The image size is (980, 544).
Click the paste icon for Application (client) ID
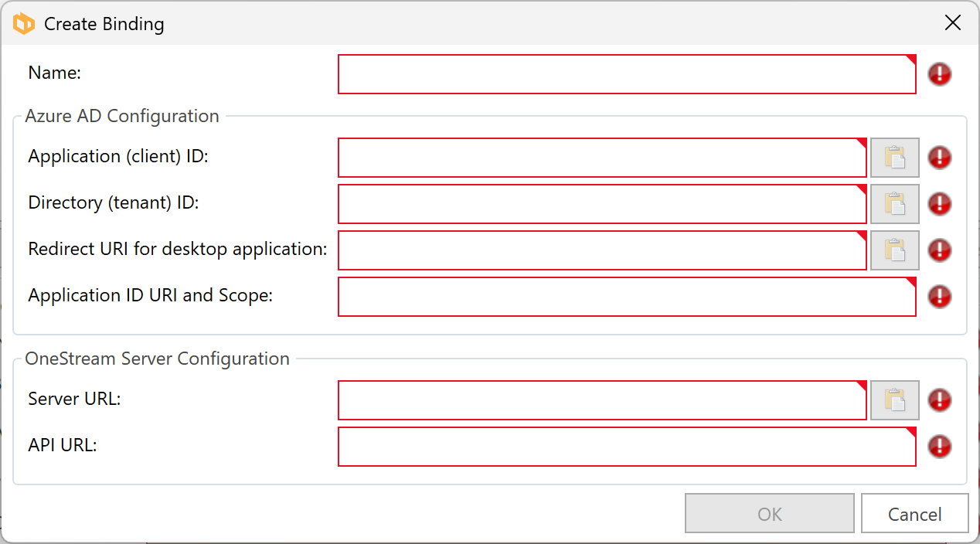(895, 158)
